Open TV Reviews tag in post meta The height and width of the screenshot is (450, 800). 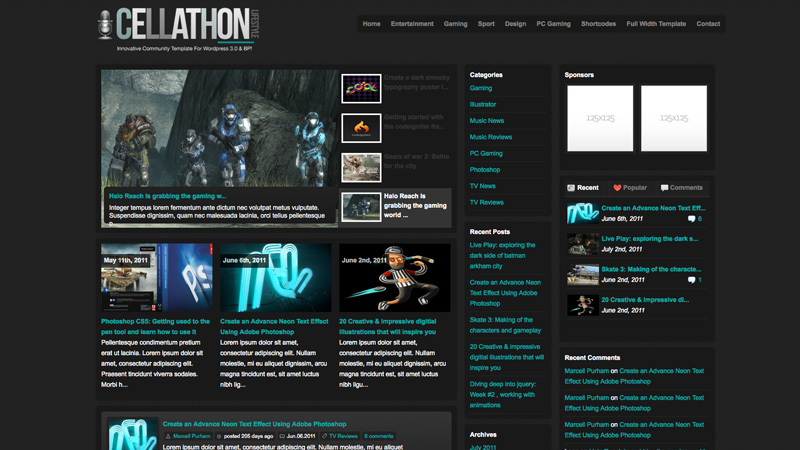[x=343, y=436]
